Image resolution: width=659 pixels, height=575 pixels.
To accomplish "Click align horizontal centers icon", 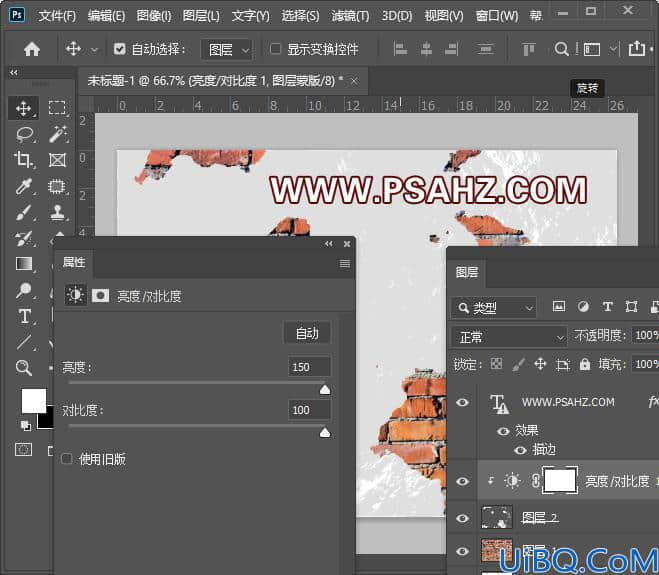I will tap(426, 49).
